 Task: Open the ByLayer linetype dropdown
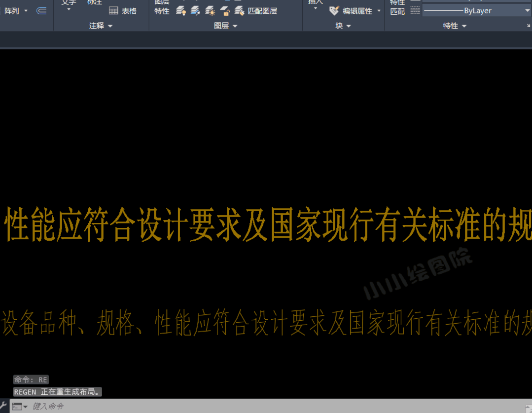tap(527, 11)
